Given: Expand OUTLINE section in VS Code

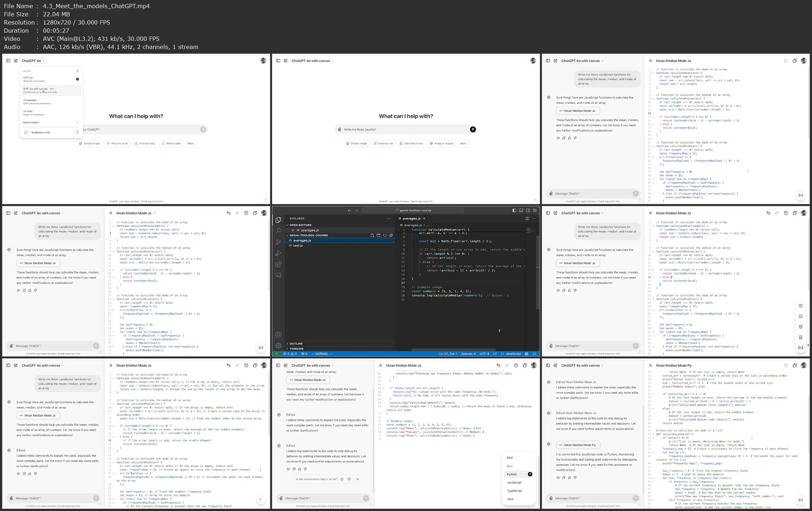Looking at the screenshot, I should tap(340, 344).
